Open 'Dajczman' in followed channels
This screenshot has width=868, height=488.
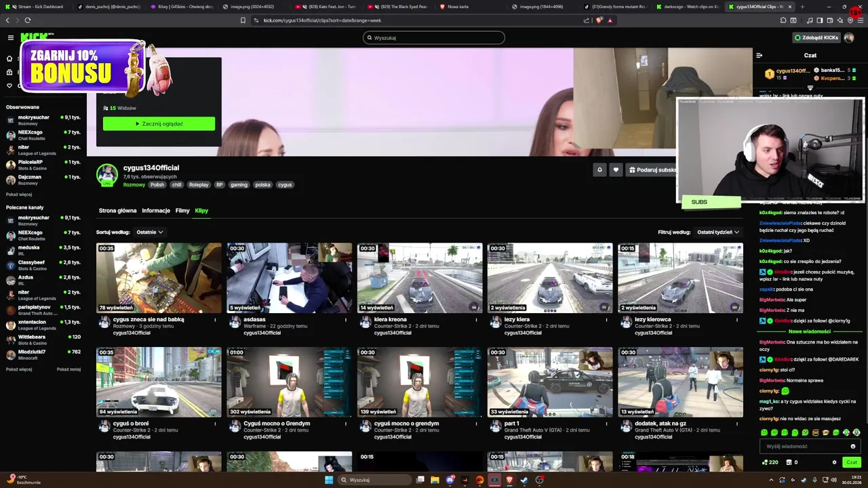pyautogui.click(x=43, y=180)
